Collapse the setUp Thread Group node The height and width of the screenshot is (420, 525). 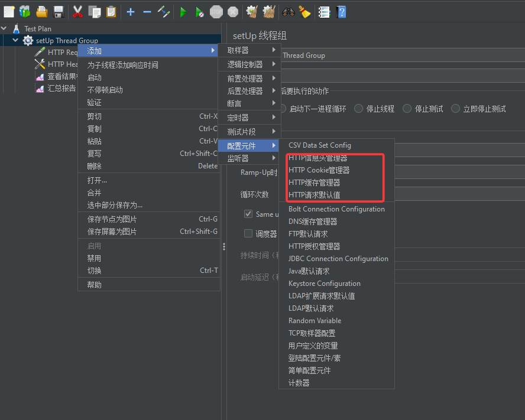[x=15, y=40]
